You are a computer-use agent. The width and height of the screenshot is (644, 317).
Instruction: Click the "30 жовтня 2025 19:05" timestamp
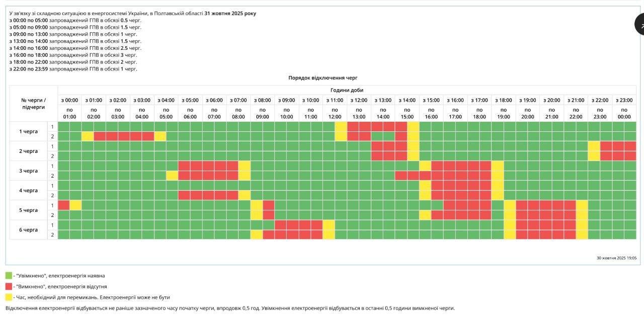pos(616,258)
